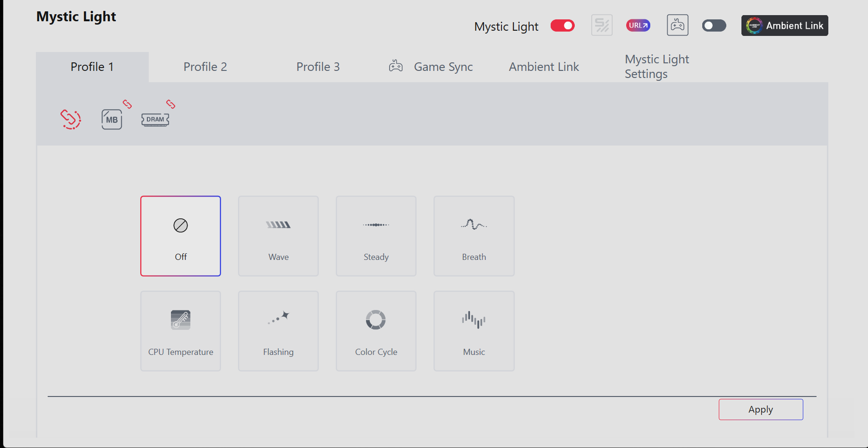Open the Game Sync tab

431,67
